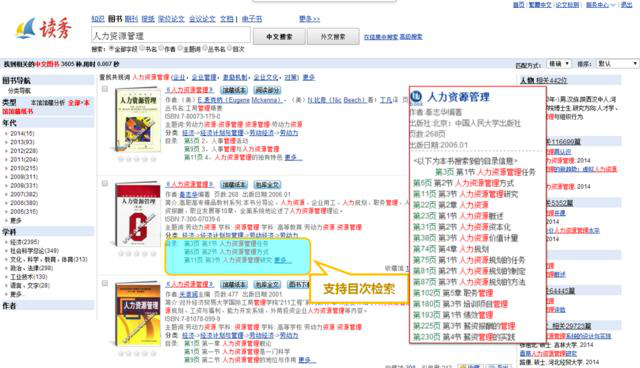The image size is (640, 368).
Task: Switch to the 期刊 search tab
Action: [131, 19]
